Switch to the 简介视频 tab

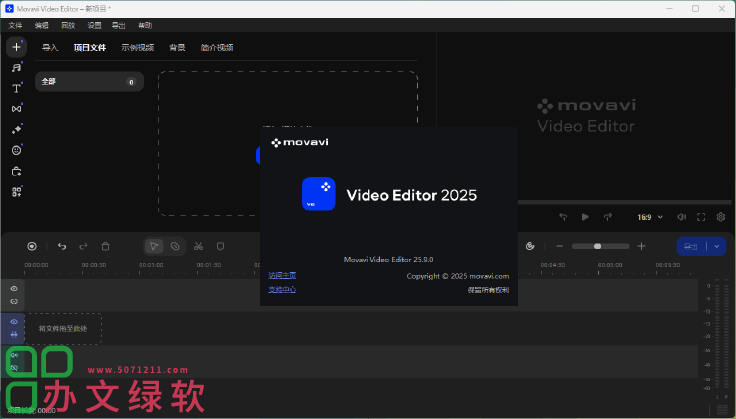click(217, 47)
